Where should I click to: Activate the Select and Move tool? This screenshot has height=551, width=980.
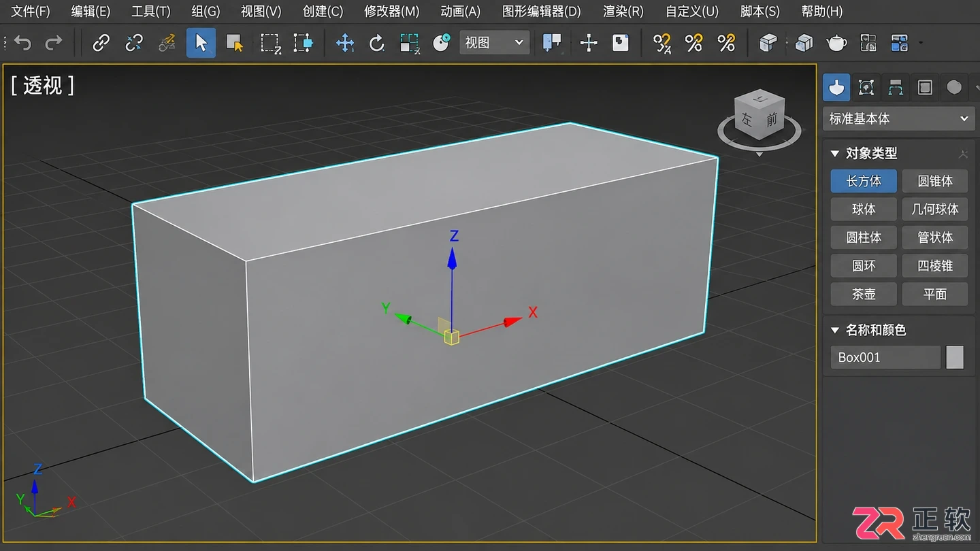tap(345, 43)
